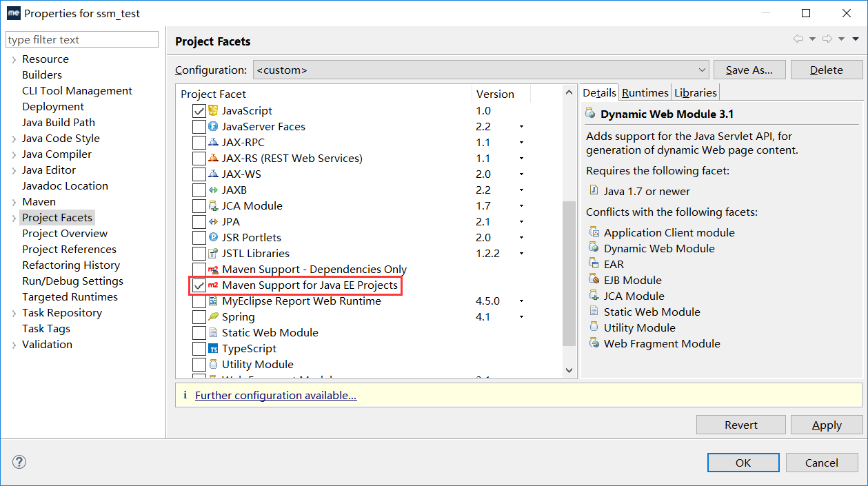The width and height of the screenshot is (868, 486).
Task: Click the JAX-RS (REST Web Services) icon
Action: (213, 158)
